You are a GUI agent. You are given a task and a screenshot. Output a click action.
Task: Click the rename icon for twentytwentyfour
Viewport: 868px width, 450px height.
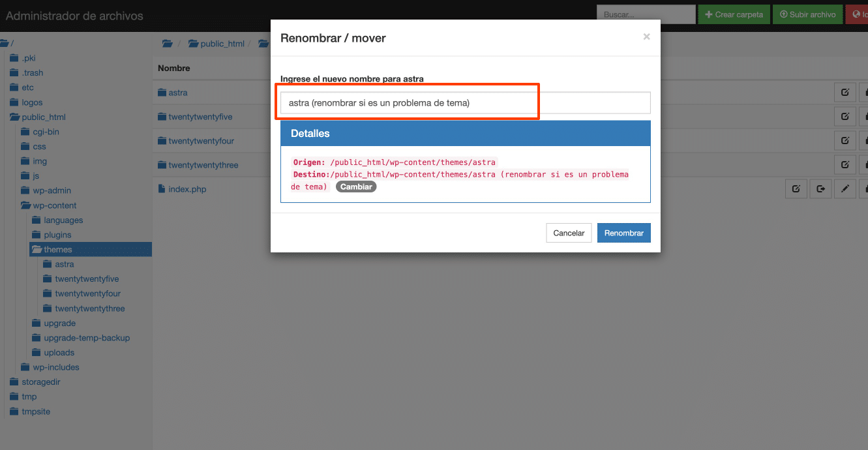(x=845, y=141)
